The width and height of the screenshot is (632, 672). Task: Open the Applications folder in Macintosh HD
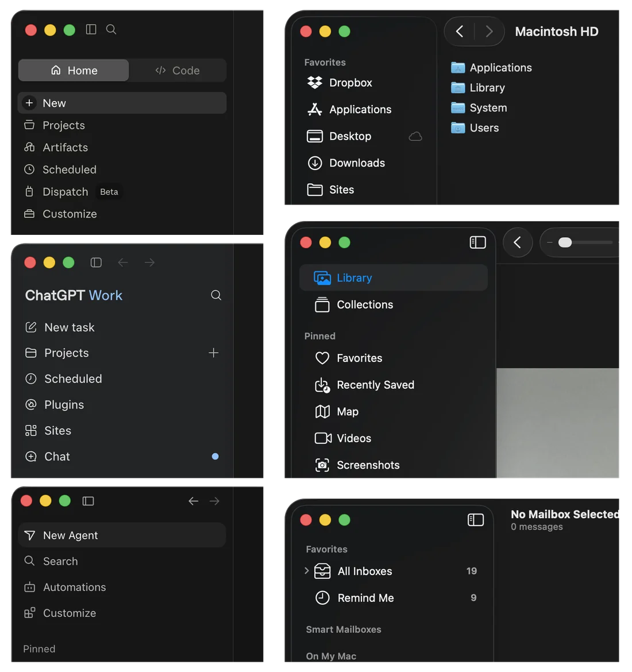491,68
